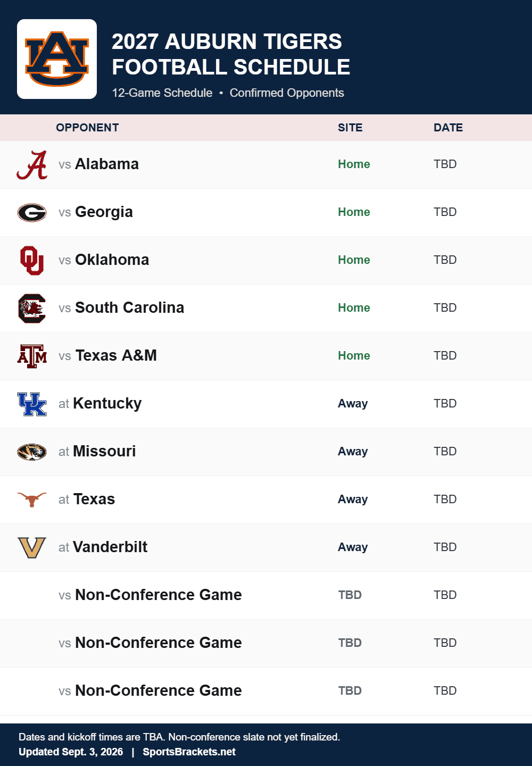Select the South Carolina Gamecocks logo

[x=32, y=309]
